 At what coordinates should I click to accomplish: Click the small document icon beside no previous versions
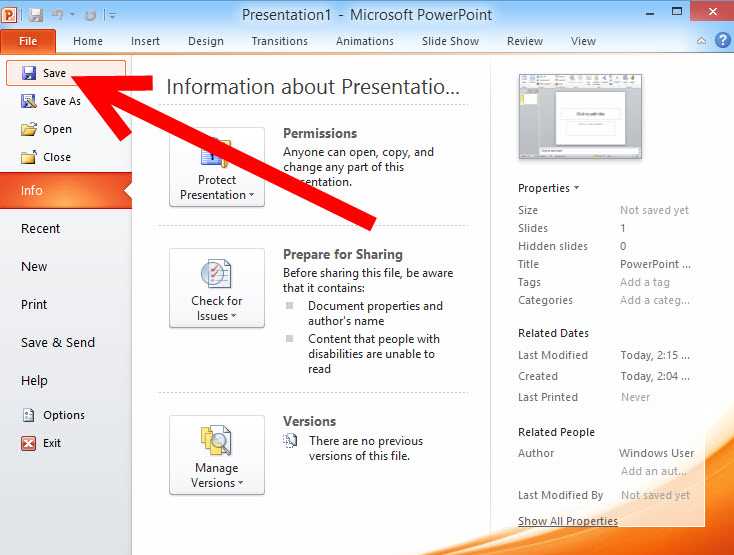[290, 440]
